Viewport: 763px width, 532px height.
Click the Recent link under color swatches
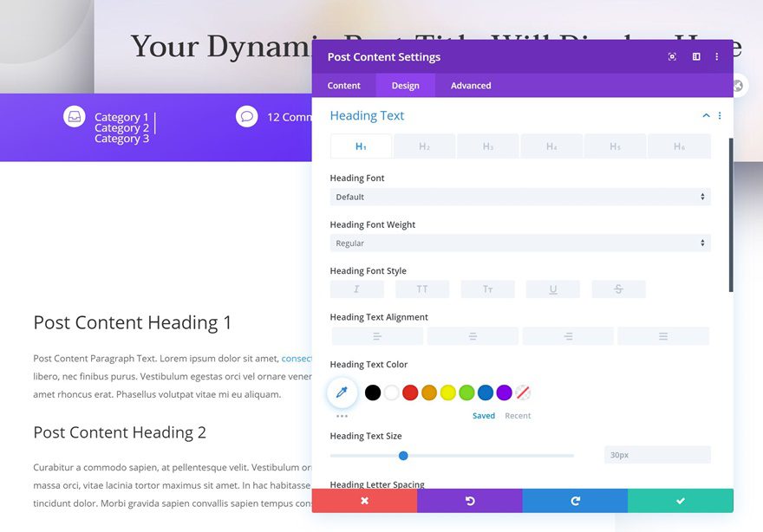pyautogui.click(x=518, y=416)
